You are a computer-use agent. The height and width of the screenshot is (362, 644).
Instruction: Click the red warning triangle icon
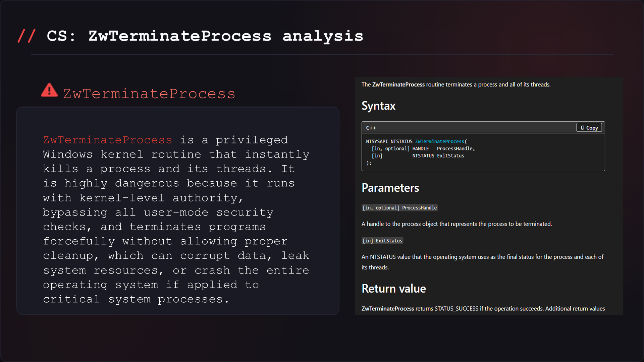click(x=49, y=90)
